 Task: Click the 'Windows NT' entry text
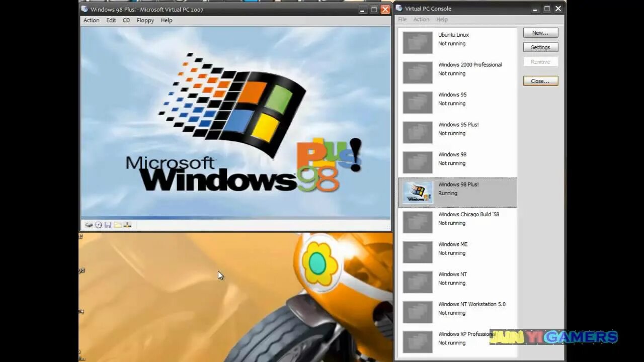tap(452, 274)
